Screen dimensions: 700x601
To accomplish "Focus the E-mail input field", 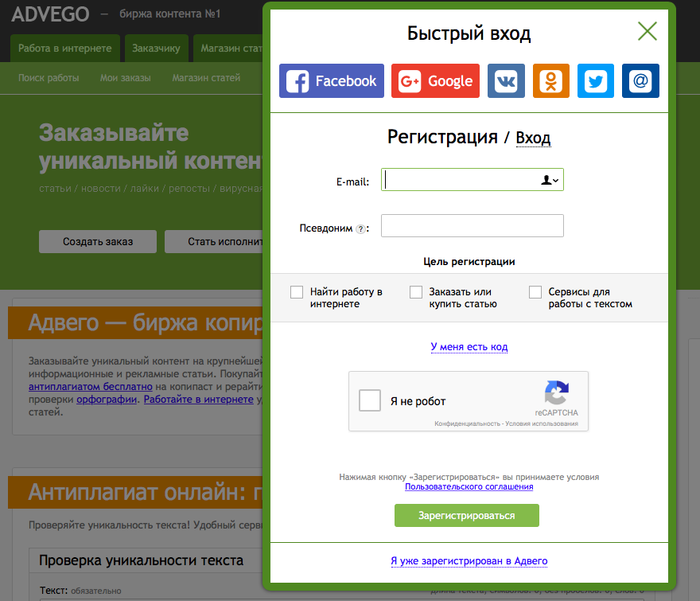I will [x=472, y=180].
